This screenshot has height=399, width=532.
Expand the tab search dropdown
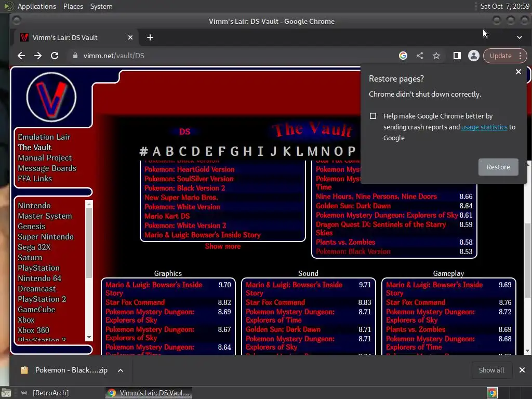(520, 37)
